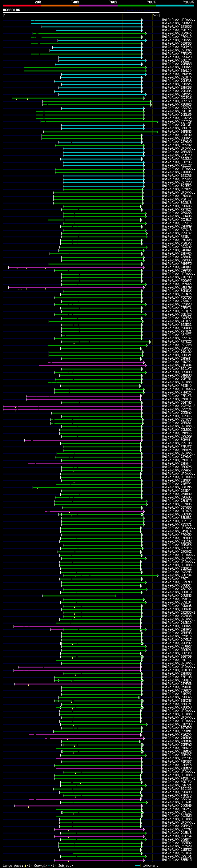Select the UniRef100_B6U7G4 label
The image size is (197, 868).
177,575
